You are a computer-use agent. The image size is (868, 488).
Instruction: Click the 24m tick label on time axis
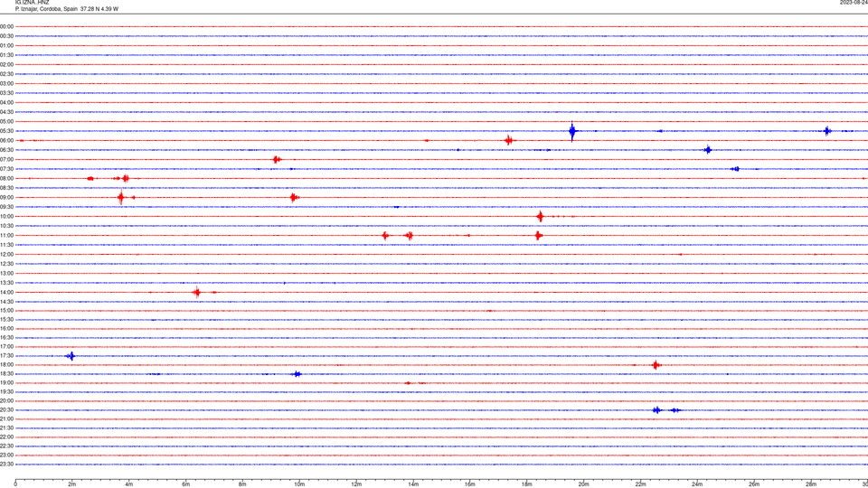697,484
